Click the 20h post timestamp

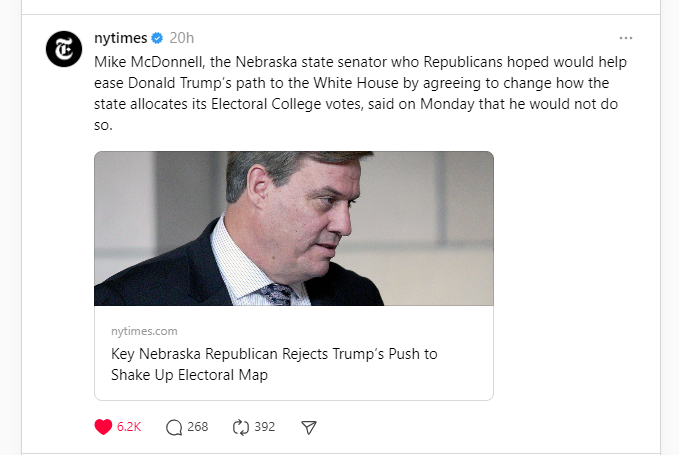click(182, 38)
